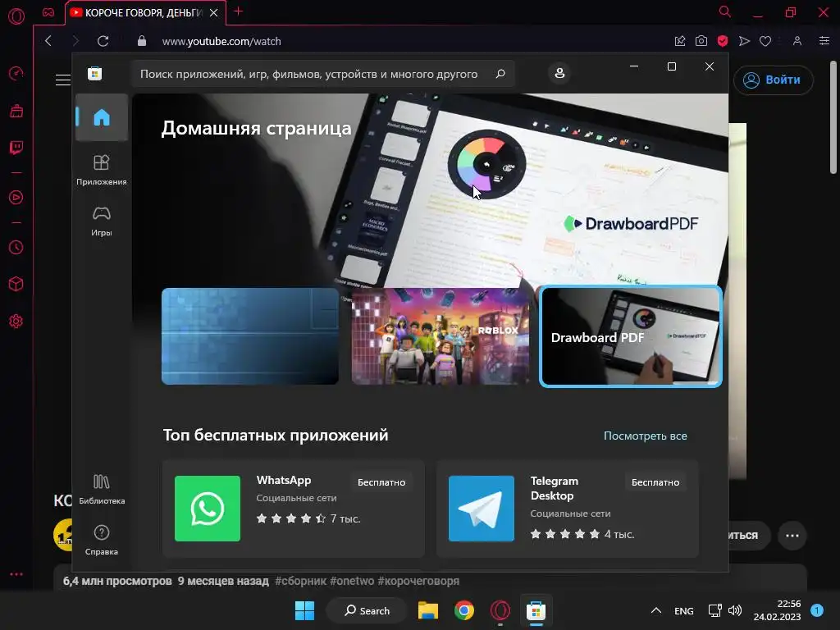Open Twitch in Opera sidebar
The image size is (840, 630).
click(x=16, y=148)
